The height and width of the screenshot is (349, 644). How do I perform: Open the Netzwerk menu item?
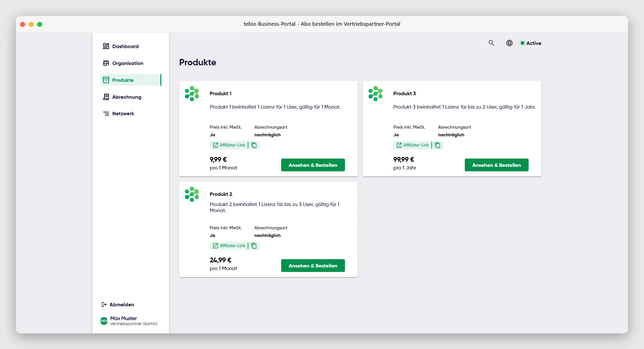pyautogui.click(x=131, y=113)
